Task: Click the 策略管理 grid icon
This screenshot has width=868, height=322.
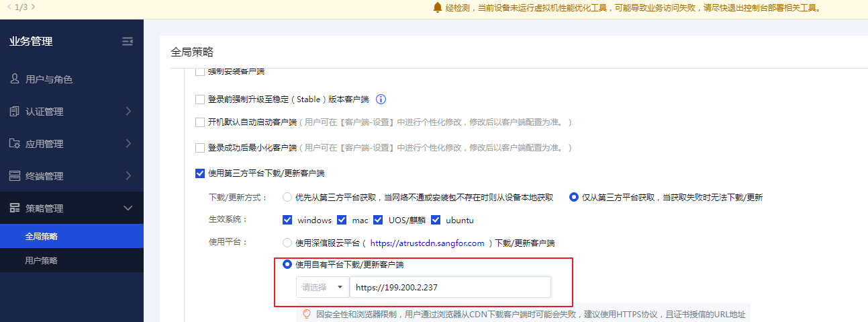Action: (15, 208)
